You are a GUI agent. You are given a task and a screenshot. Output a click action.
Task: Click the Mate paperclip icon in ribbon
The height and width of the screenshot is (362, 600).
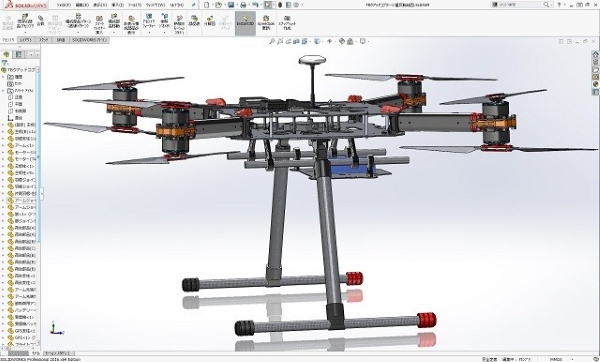(41, 21)
